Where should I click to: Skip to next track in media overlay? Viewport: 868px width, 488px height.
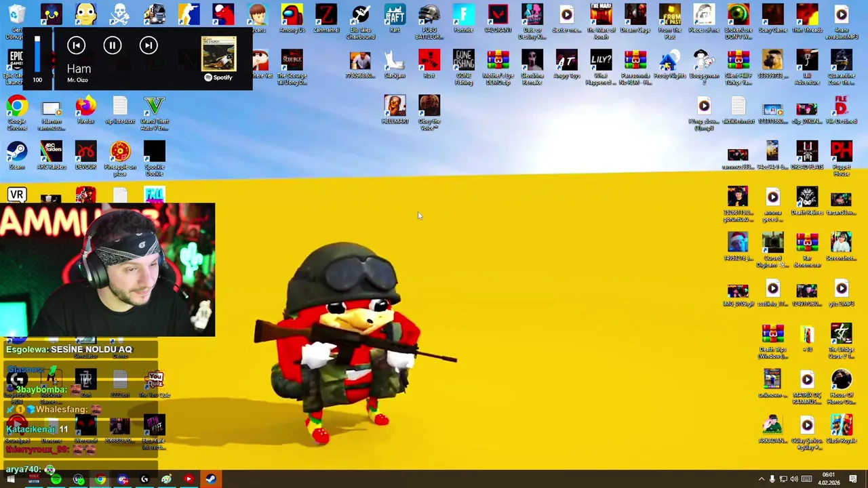click(x=149, y=45)
